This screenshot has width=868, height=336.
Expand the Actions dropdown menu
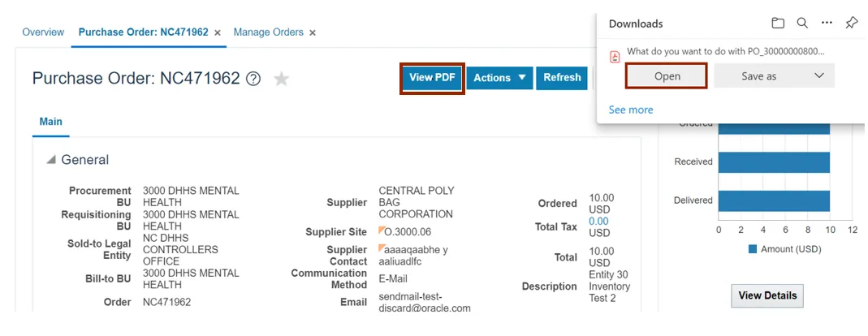499,78
